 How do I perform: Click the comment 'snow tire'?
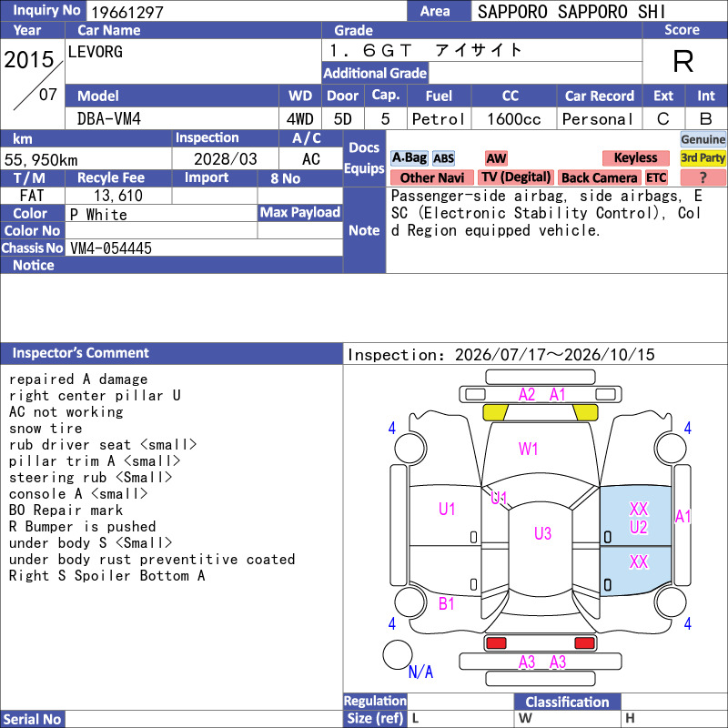pyautogui.click(x=45, y=428)
